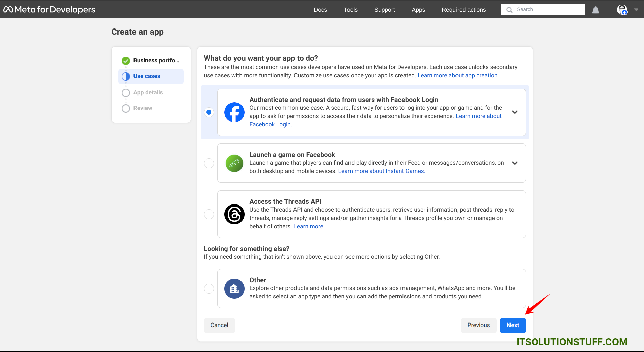Click the Facebook Login logo icon

tap(234, 112)
